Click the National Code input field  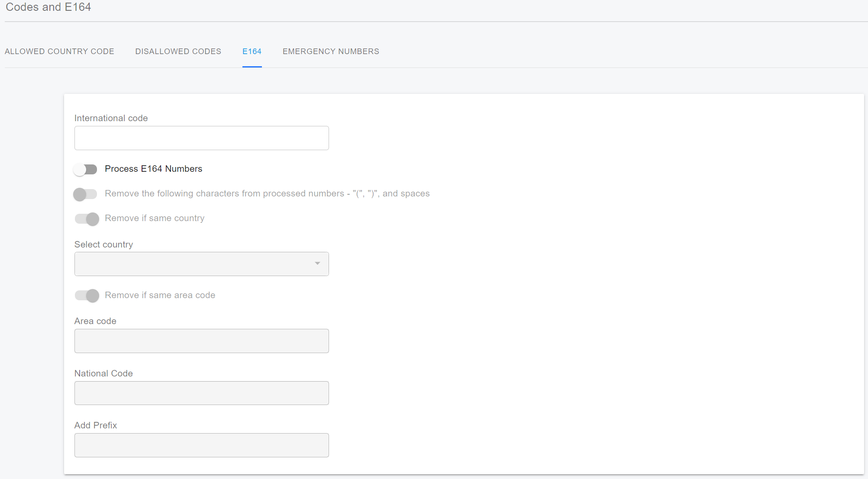201,393
